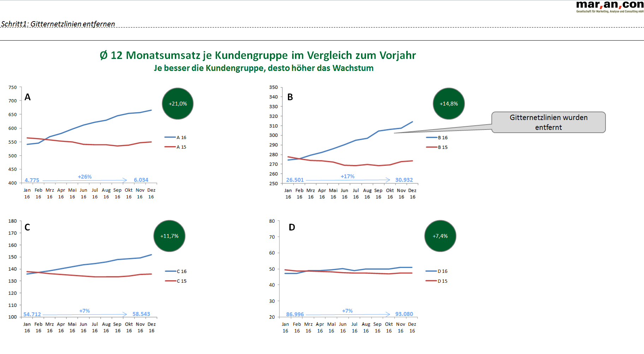Click the green +11,7% circle in chart C
The height and width of the screenshot is (354, 644).
pyautogui.click(x=169, y=236)
